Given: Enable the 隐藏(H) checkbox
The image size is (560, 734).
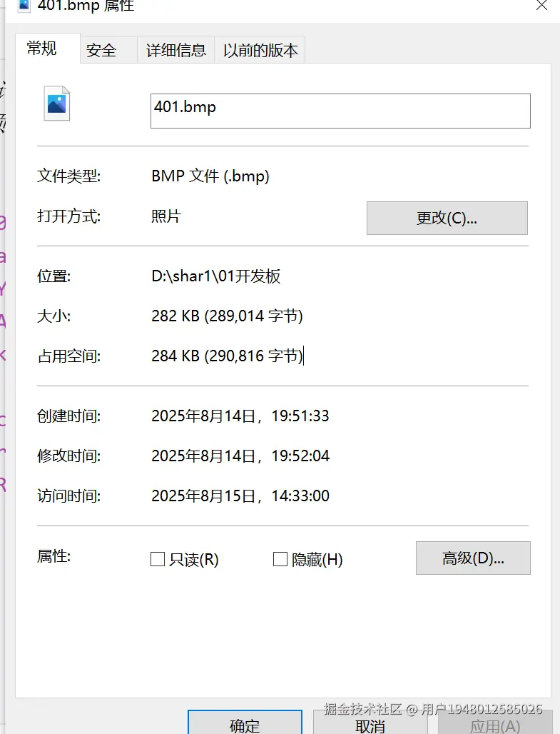Looking at the screenshot, I should (280, 559).
